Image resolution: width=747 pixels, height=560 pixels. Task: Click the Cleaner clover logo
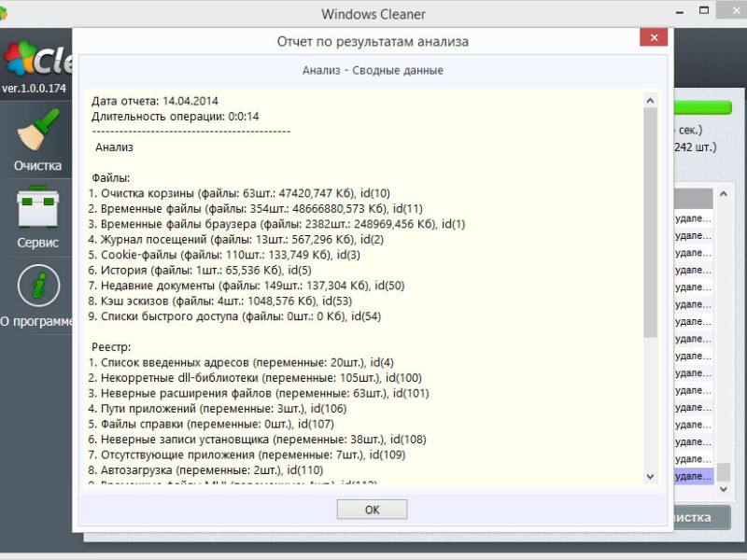pos(20,58)
